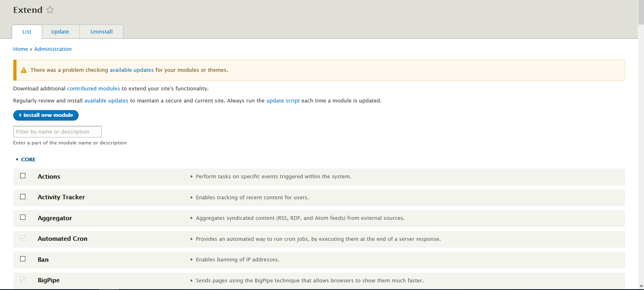644x290 pixels.
Task: Click the star icon beside the Extend title
Action: pos(50,10)
